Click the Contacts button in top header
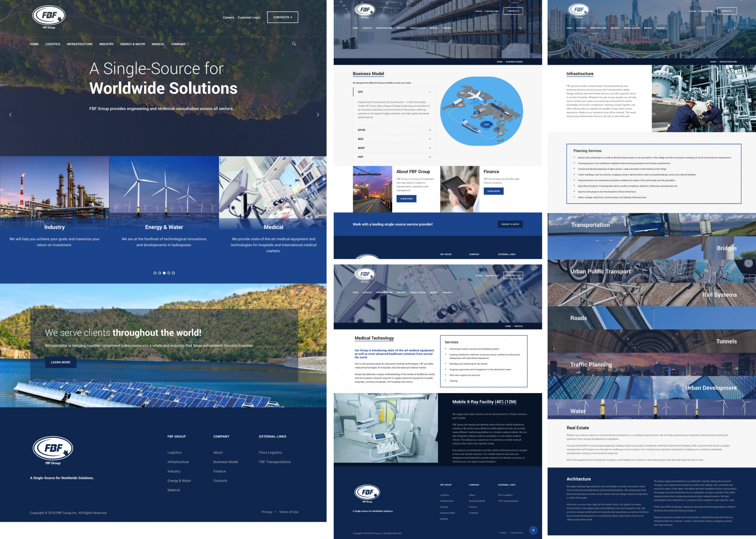 282,17
